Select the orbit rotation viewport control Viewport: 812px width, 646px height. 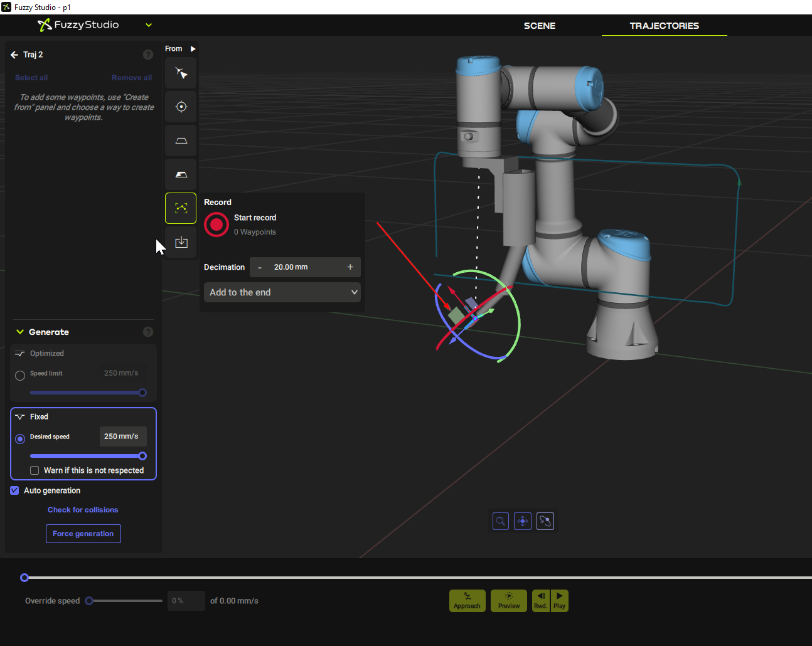point(545,521)
